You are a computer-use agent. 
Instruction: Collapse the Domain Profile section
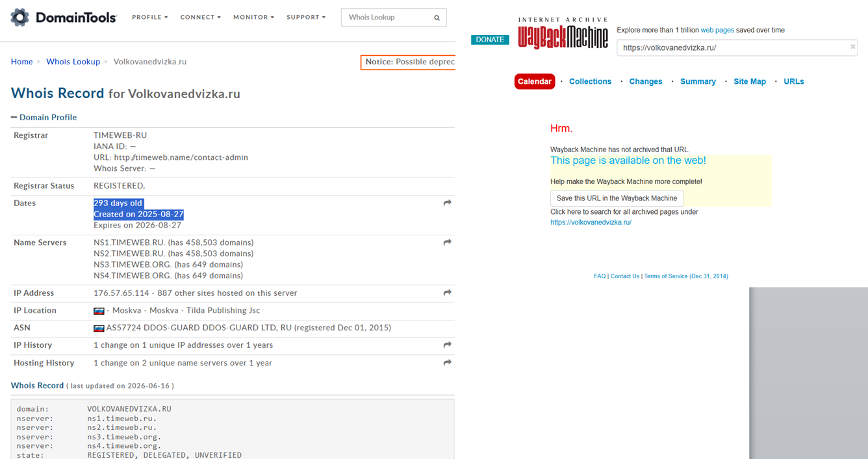[x=44, y=118]
